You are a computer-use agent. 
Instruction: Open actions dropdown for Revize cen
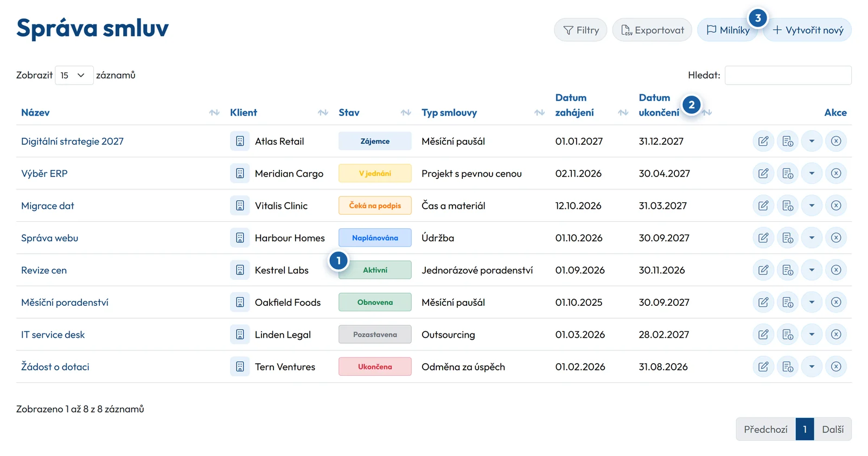[812, 270]
